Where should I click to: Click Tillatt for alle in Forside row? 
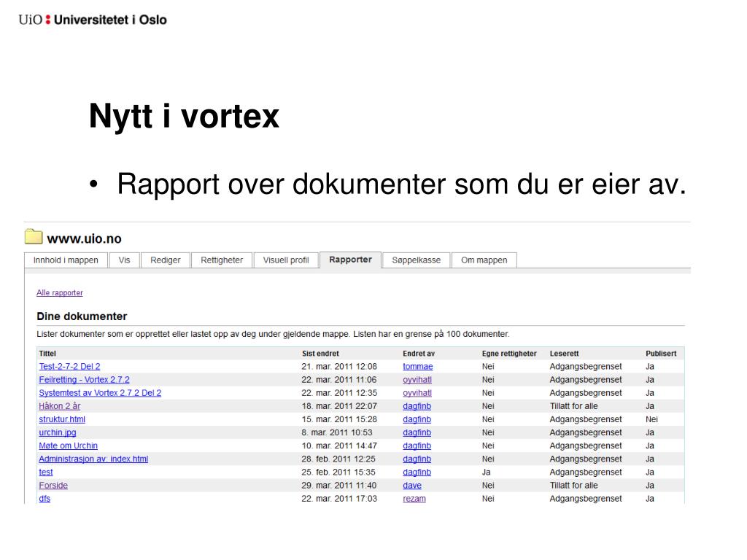(574, 485)
